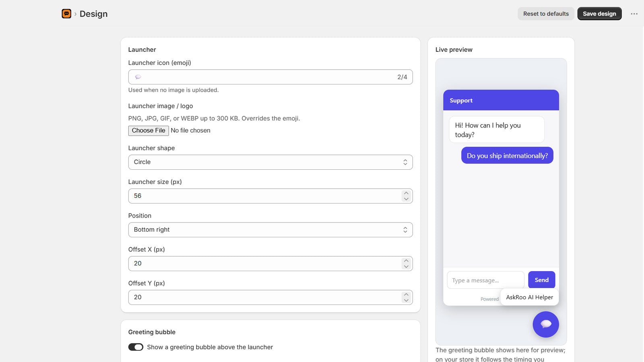Click the Type a message field
644x362 pixels.
(x=485, y=280)
